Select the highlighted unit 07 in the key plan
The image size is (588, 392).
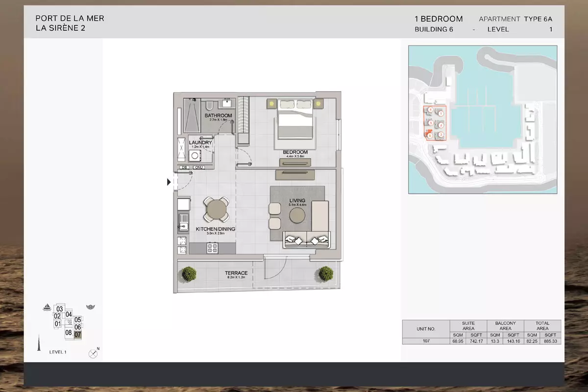77,335
